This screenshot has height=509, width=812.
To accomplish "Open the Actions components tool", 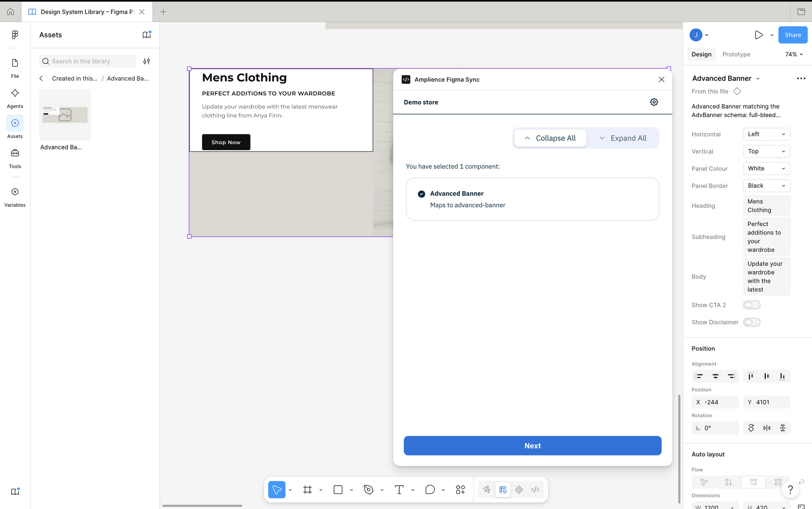I will [461, 490].
